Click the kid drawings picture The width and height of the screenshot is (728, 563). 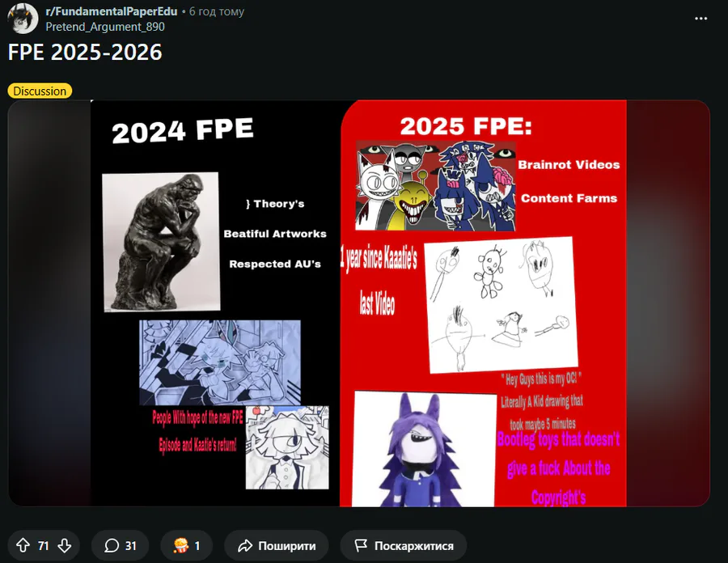tap(501, 304)
